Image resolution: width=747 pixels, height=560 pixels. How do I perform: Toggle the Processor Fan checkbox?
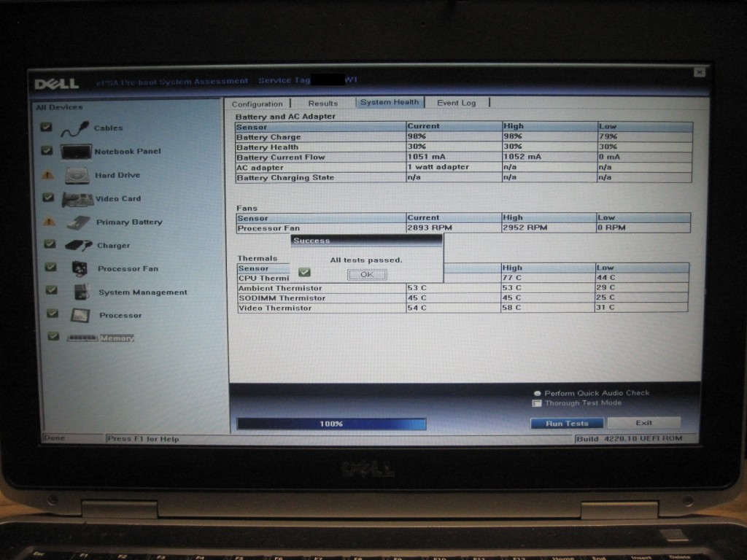point(50,267)
